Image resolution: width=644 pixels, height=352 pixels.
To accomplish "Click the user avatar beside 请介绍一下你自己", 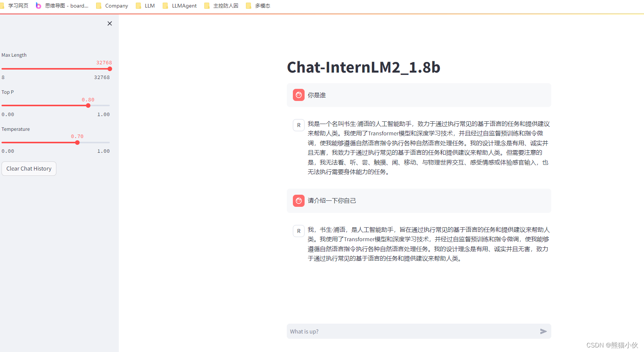I will [x=299, y=201].
